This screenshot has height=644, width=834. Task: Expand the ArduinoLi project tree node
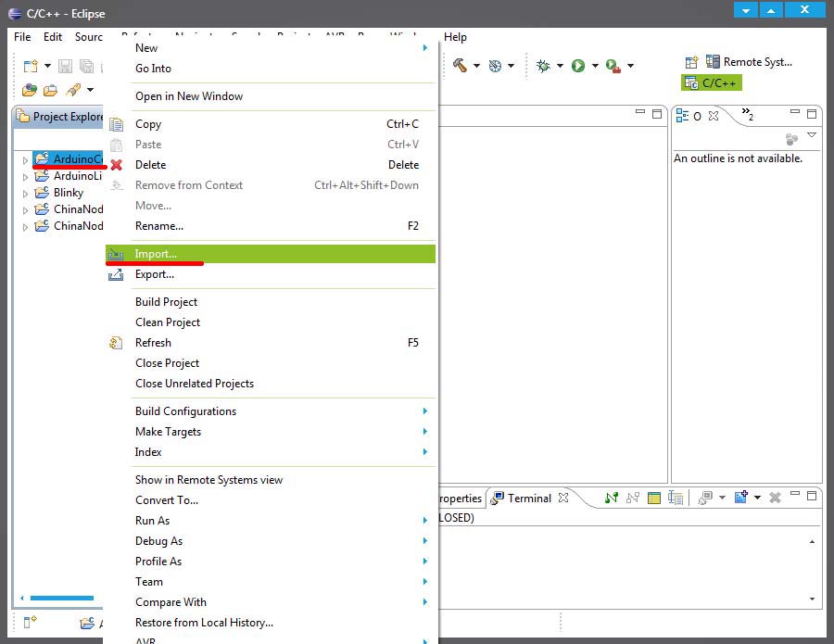coord(25,177)
